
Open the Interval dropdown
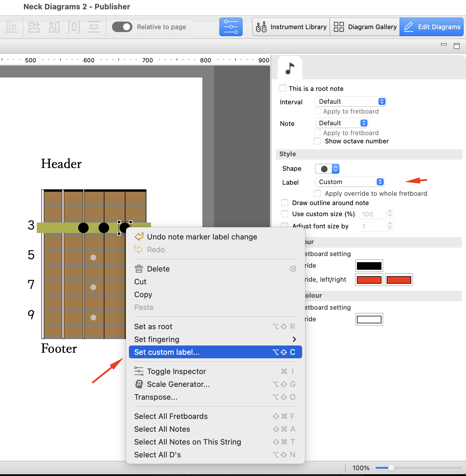(x=351, y=101)
